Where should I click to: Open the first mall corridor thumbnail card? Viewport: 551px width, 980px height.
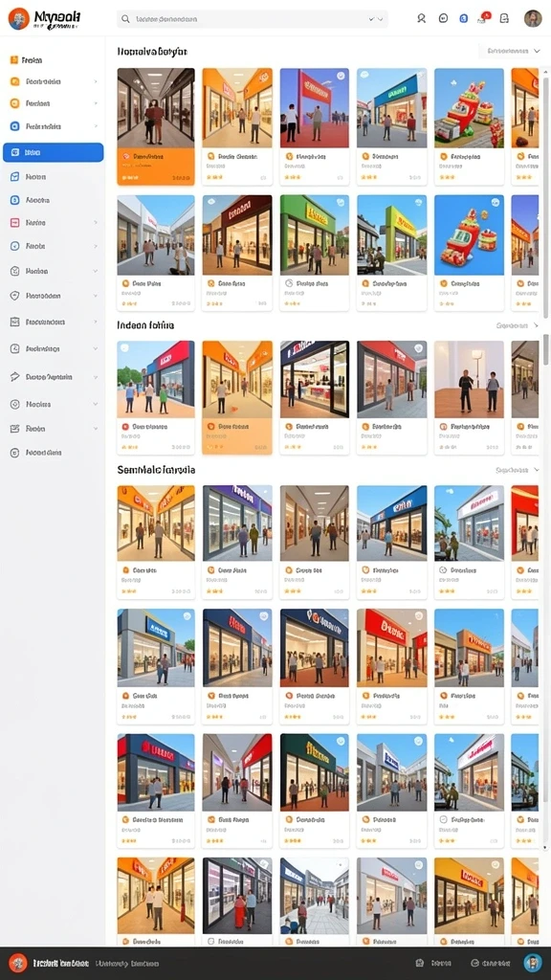pyautogui.click(x=156, y=127)
